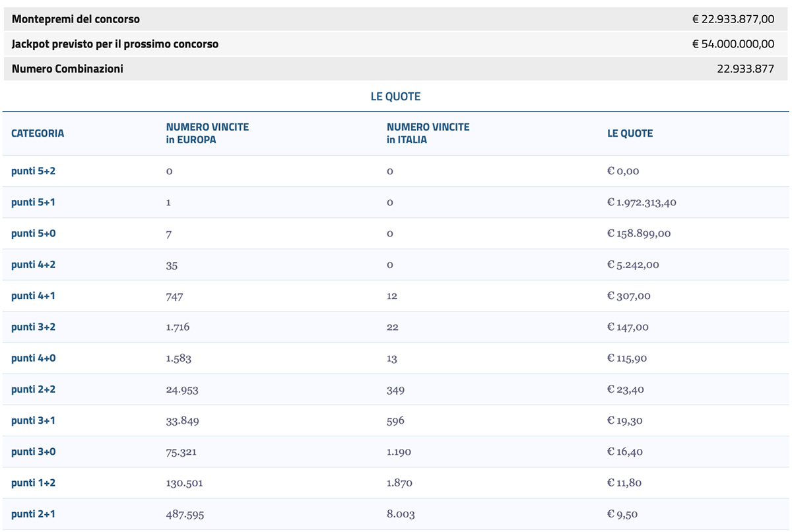Click the 'punti 2+1' category label
Image resolution: width=792 pixels, height=532 pixels.
pyautogui.click(x=33, y=514)
